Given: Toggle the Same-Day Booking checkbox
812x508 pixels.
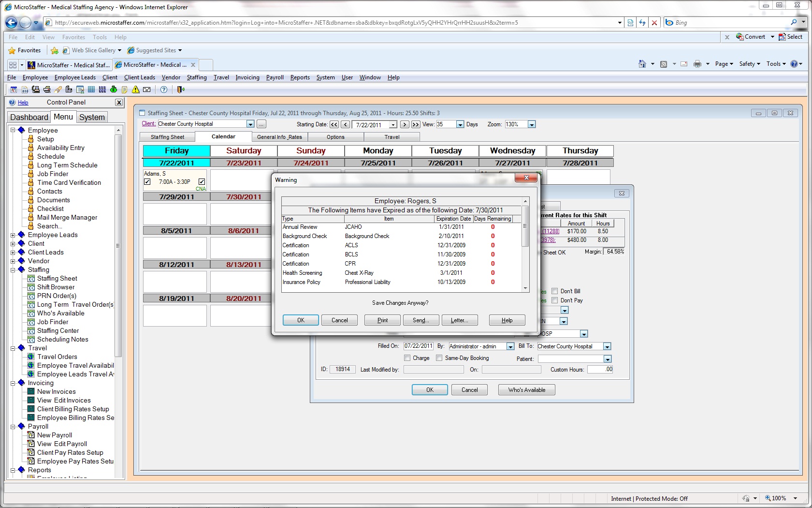Looking at the screenshot, I should tap(439, 358).
